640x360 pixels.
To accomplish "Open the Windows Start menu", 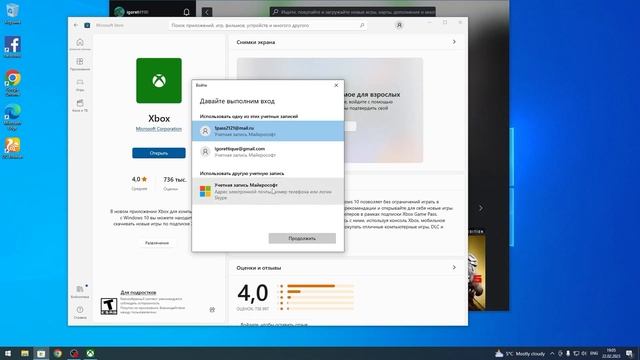I will (8, 353).
